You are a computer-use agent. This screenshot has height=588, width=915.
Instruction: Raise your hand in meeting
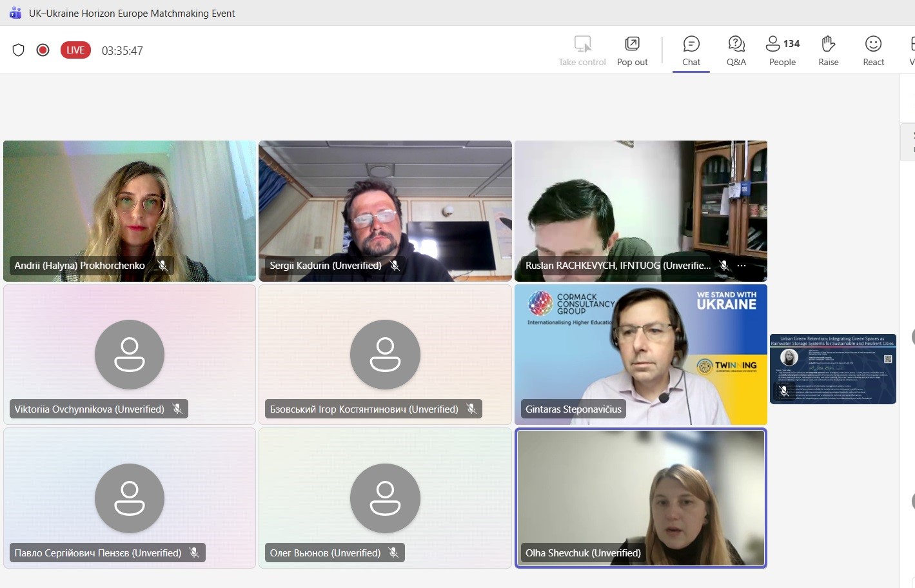coord(828,51)
